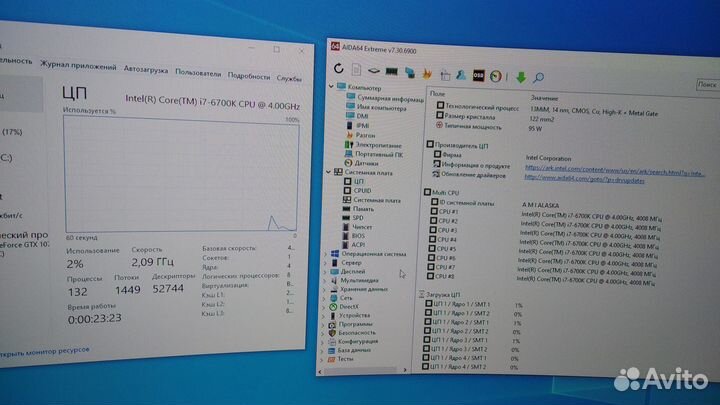The image size is (720, 405).
Task: Switch to the Автозагрузка tab
Action: point(146,70)
